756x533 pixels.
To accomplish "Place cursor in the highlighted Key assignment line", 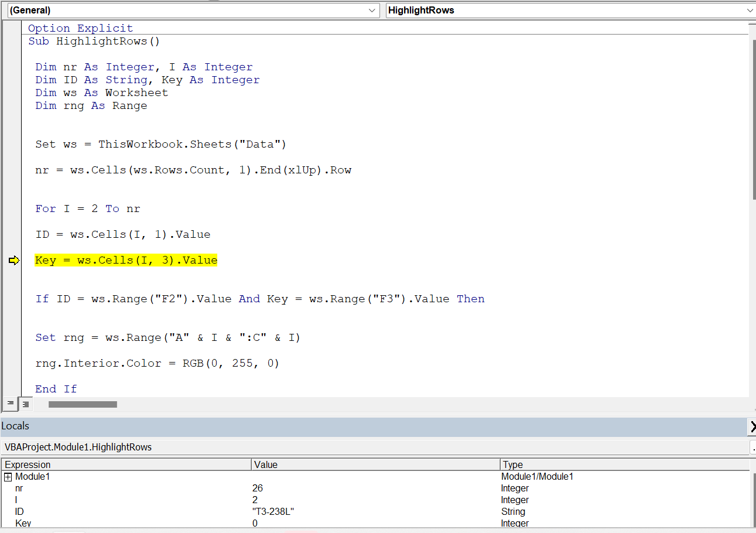I will coord(126,260).
